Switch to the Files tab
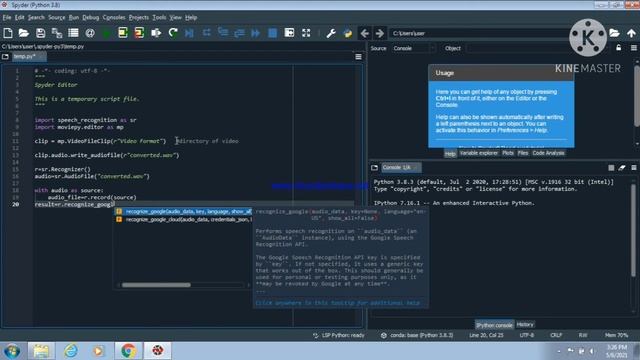The image size is (640, 360). pos(523,153)
